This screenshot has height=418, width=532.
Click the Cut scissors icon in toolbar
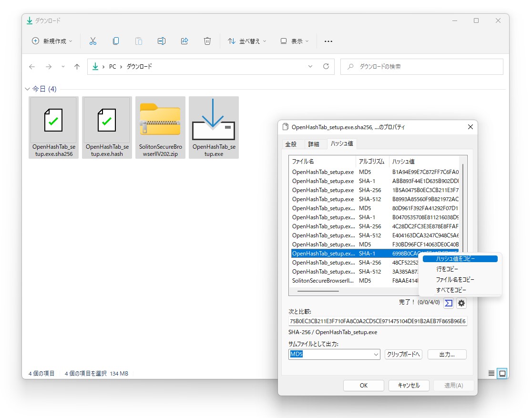[92, 41]
